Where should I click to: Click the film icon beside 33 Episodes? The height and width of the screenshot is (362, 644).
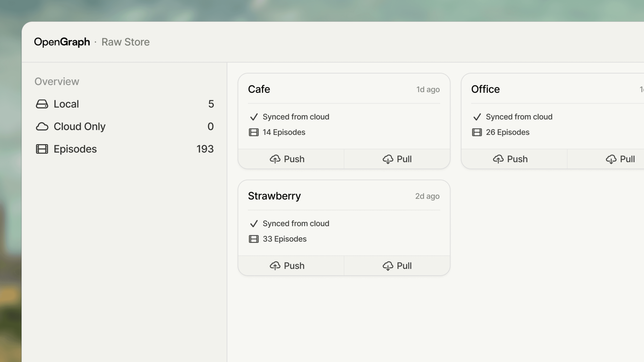point(254,239)
